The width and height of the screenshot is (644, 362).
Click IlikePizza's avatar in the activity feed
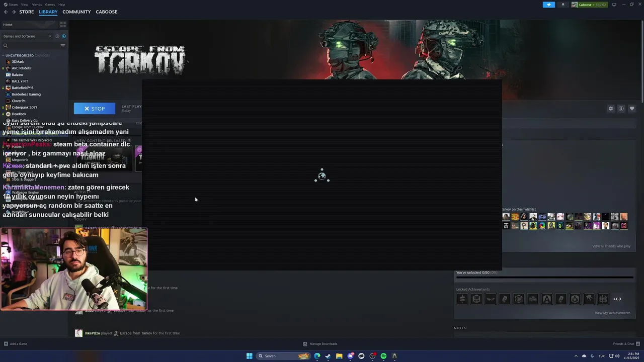[x=78, y=333]
